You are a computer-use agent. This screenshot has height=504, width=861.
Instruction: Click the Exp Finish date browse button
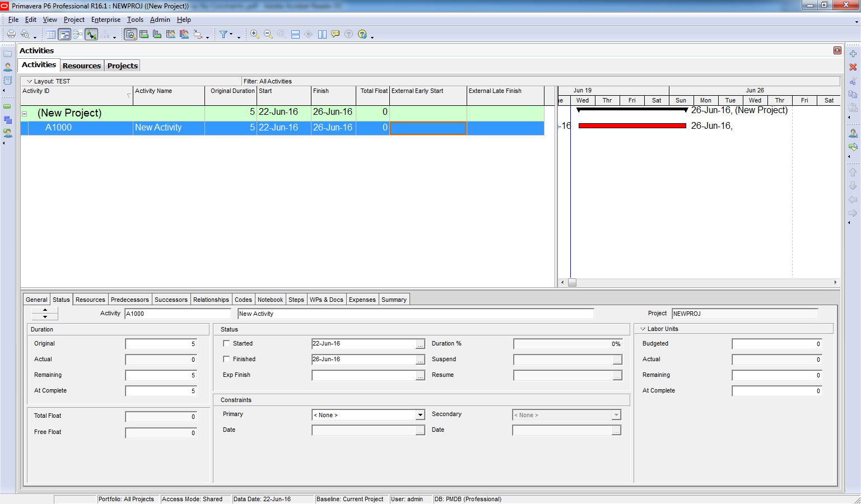(420, 375)
